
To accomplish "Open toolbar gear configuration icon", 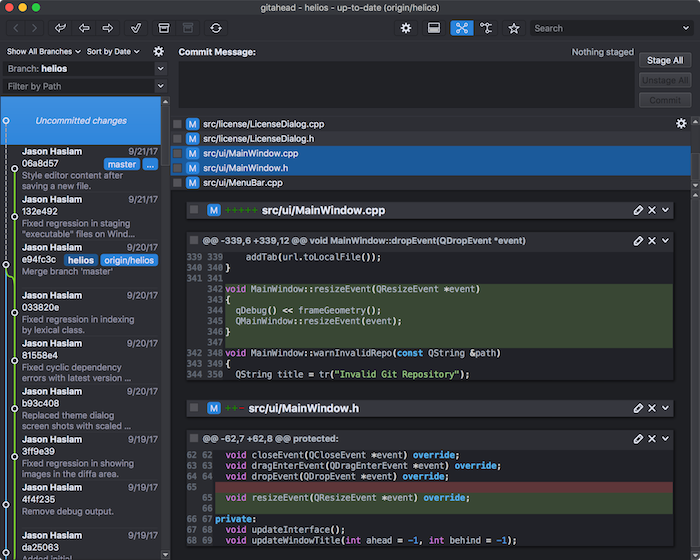I will (406, 28).
